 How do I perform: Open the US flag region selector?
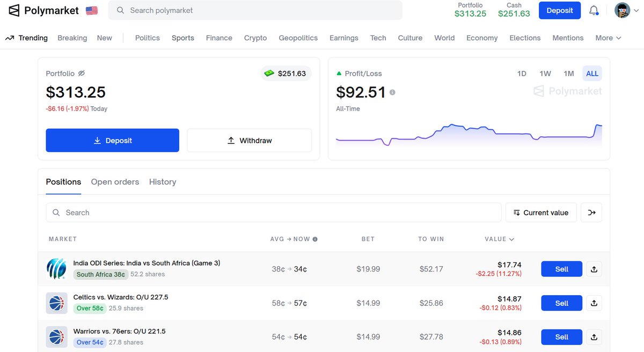click(92, 10)
